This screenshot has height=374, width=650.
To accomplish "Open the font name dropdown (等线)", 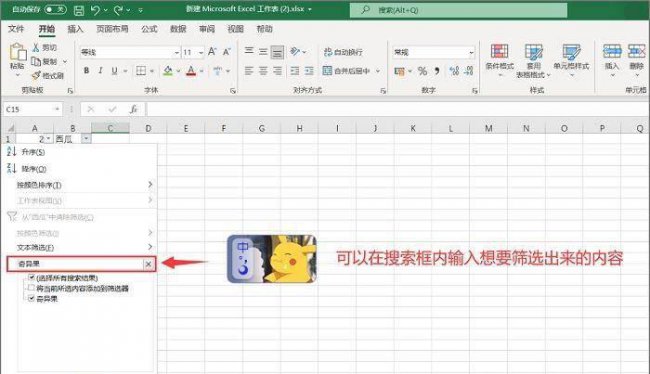I will point(177,53).
